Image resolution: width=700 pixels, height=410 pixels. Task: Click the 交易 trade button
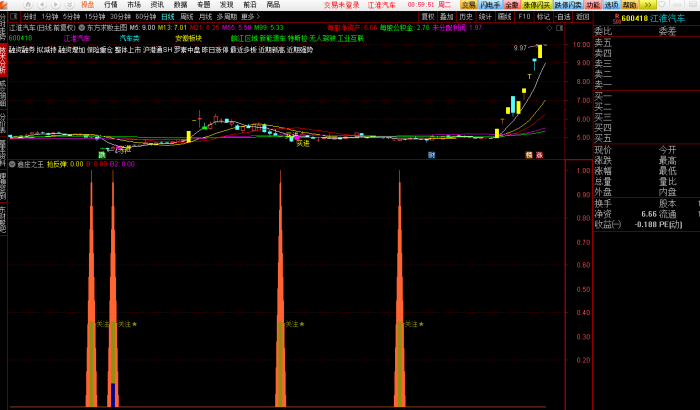point(467,5)
